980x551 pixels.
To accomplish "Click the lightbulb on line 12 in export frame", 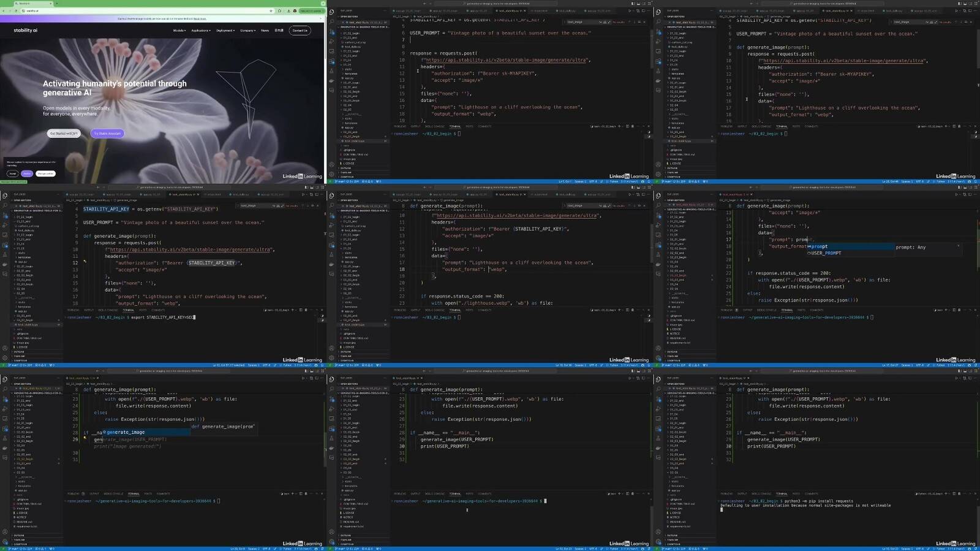I will [x=85, y=262].
